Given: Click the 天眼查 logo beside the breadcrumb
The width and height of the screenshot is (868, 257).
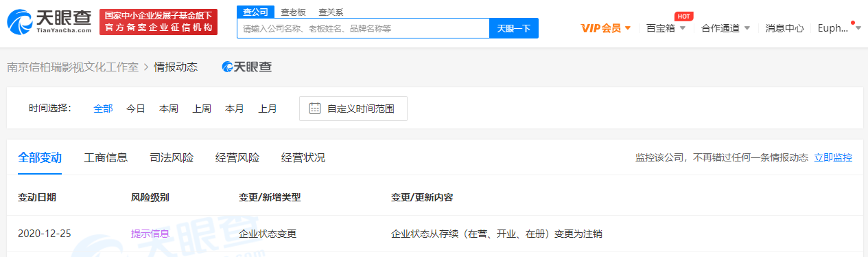Looking at the screenshot, I should point(247,67).
